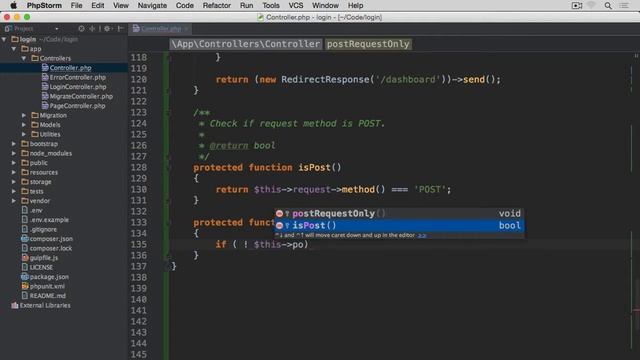Expand the Models folder
The image size is (640, 360).
24,125
